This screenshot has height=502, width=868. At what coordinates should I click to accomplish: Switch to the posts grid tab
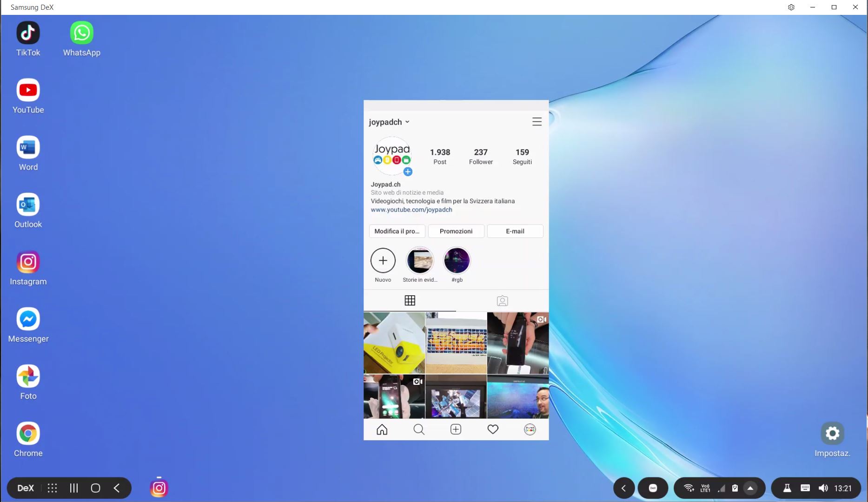[410, 301]
